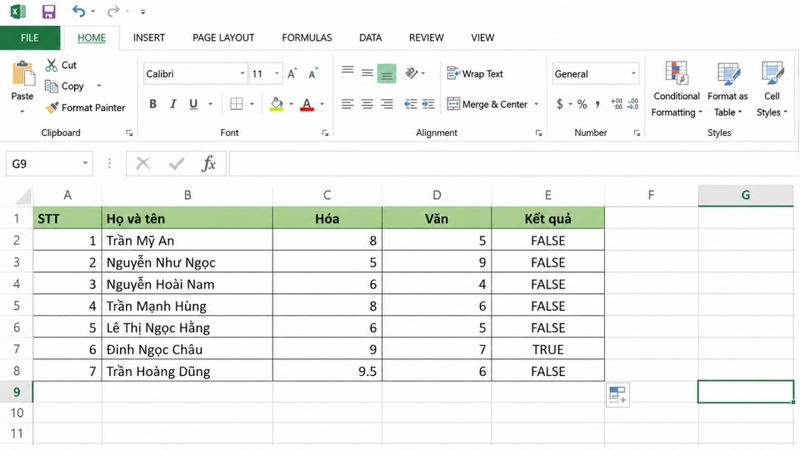Toggle Wrap Text

(x=475, y=74)
